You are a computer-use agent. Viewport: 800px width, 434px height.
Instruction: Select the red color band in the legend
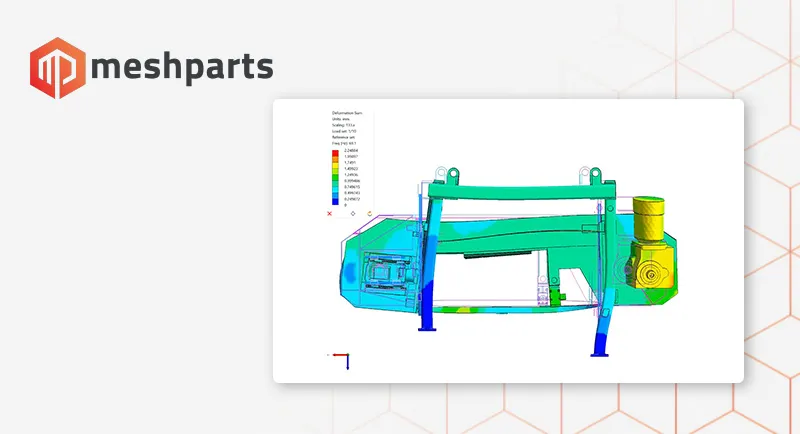[x=335, y=153]
